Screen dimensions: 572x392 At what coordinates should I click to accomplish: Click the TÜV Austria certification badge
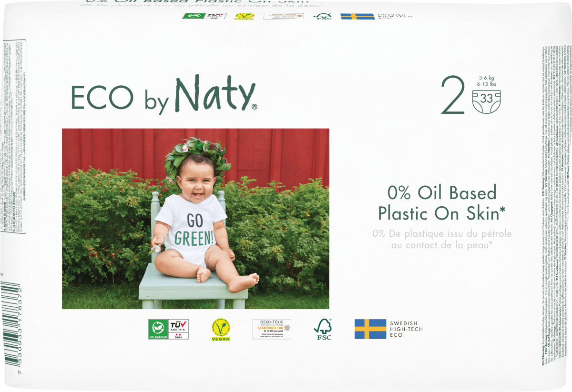(179, 329)
